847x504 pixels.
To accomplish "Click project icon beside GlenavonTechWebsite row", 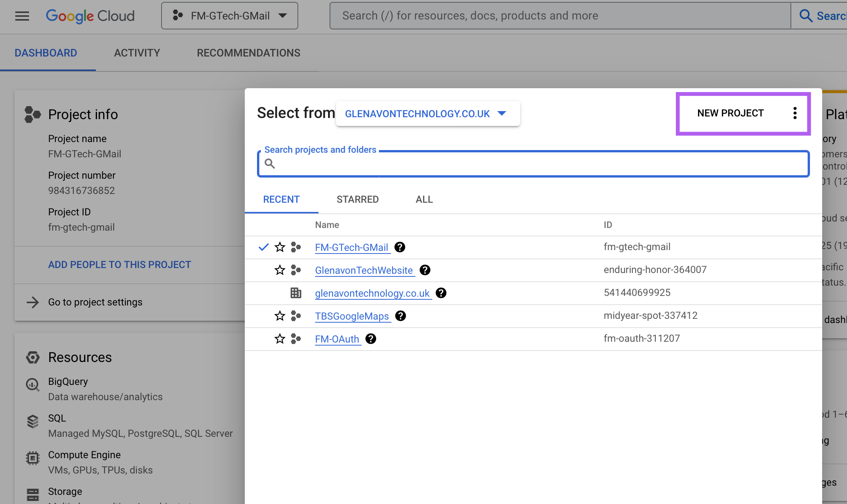I will click(296, 270).
